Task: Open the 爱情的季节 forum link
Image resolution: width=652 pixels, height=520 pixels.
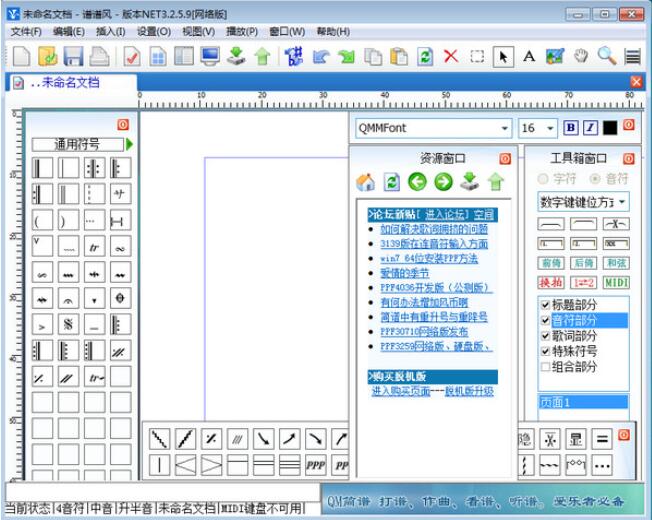Action: point(405,273)
